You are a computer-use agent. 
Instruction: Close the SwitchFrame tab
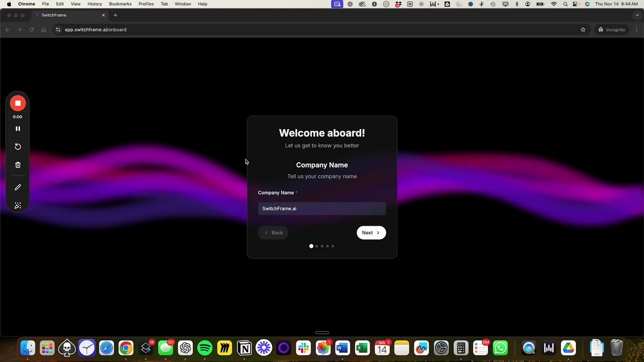(103, 15)
